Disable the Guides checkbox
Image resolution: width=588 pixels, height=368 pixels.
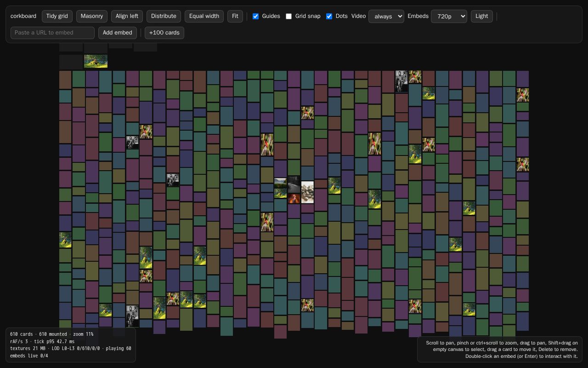click(256, 16)
